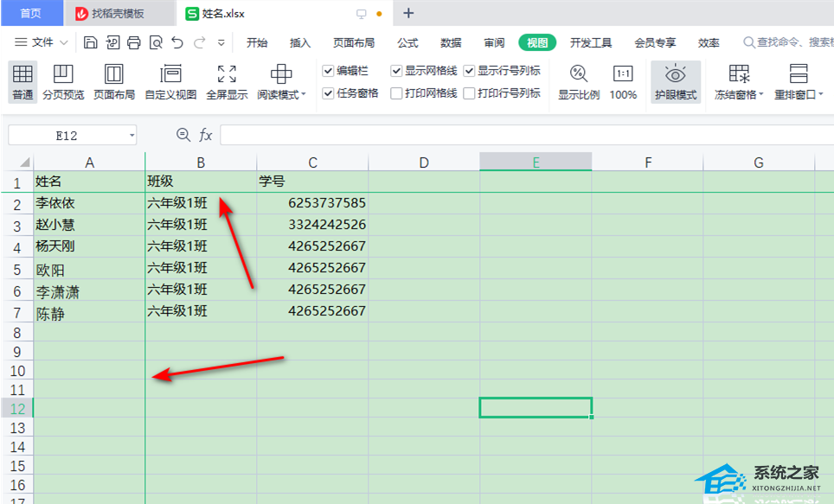Open the Formulas (公式) ribbon tab

407,42
